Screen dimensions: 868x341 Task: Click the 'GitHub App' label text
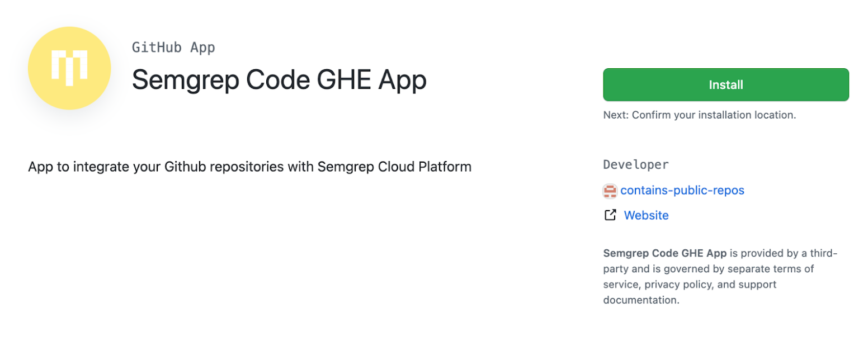coord(173,47)
